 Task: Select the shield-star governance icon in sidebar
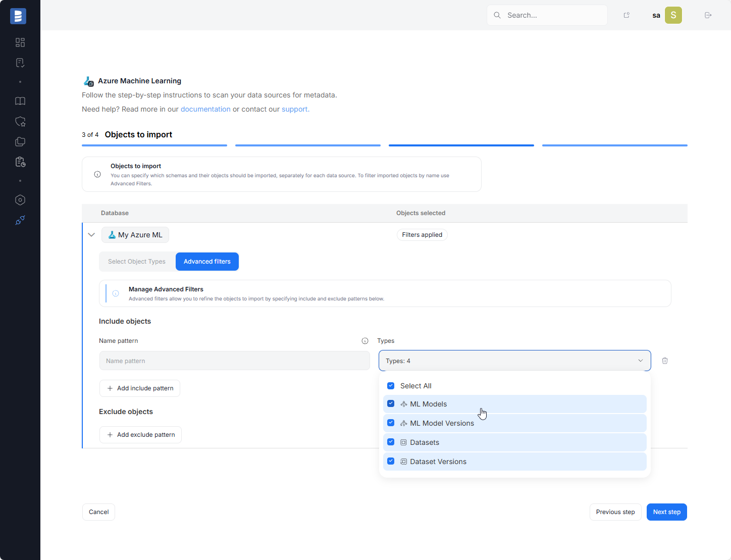point(20,121)
